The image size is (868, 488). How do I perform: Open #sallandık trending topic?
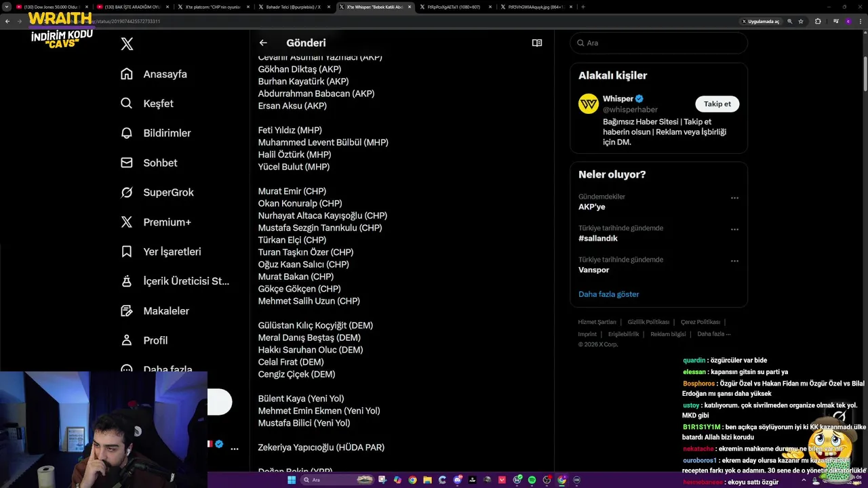[x=598, y=239]
